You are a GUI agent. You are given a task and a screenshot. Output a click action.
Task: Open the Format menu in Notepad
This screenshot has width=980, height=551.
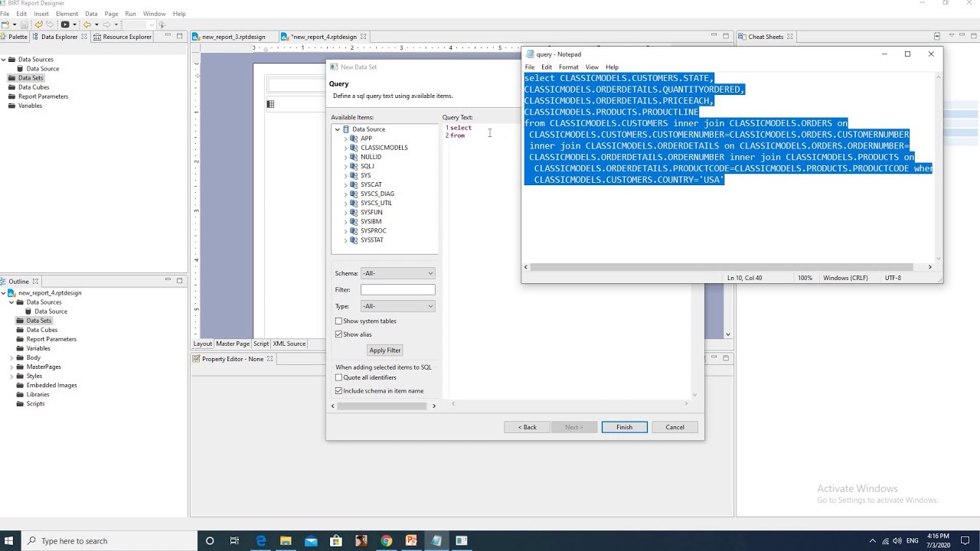coord(568,67)
